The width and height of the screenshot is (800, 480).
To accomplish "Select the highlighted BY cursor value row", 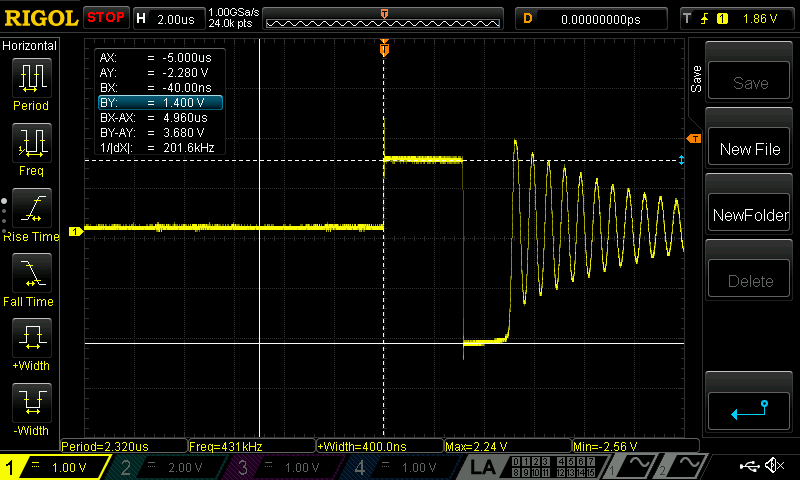I will pyautogui.click(x=159, y=102).
